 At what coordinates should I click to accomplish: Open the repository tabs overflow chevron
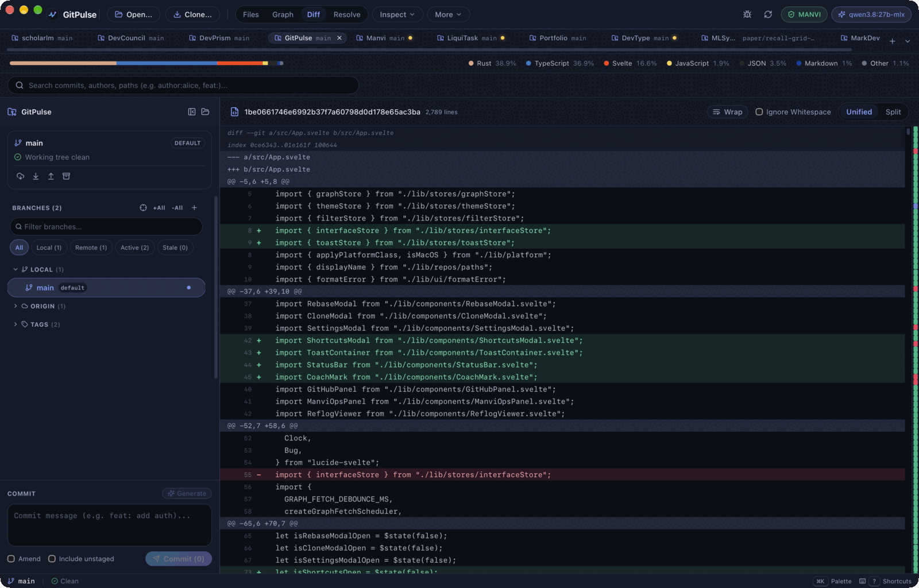pos(908,41)
